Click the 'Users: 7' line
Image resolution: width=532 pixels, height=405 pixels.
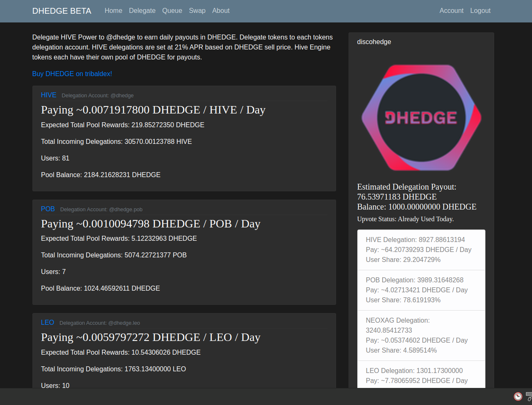click(x=53, y=272)
